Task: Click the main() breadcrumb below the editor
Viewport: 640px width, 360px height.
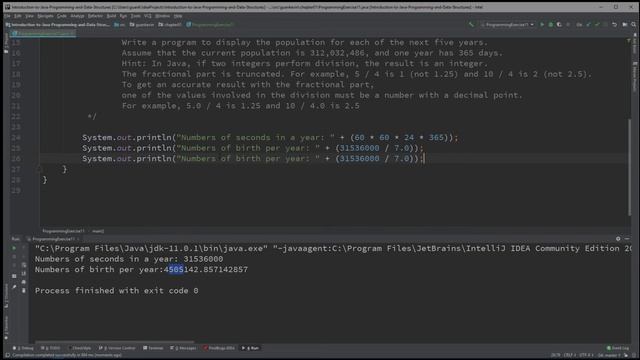Action: click(x=98, y=231)
